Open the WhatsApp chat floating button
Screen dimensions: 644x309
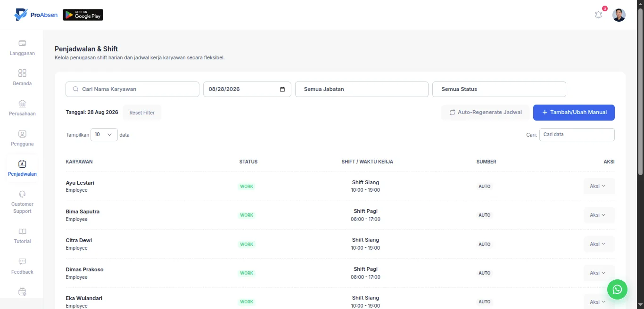point(617,289)
